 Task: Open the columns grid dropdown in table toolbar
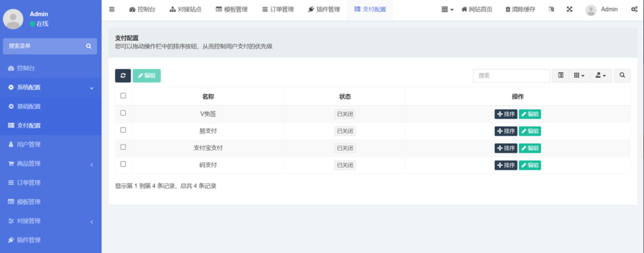point(579,76)
